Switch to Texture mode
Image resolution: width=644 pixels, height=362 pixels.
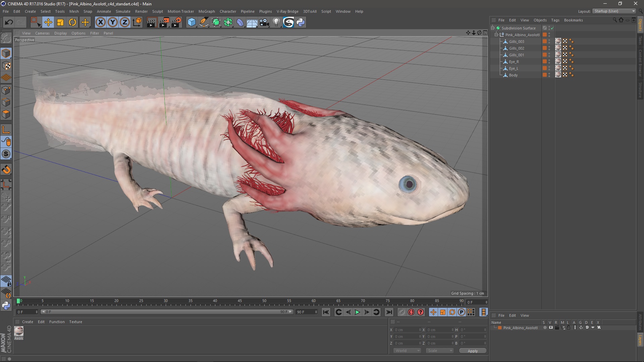pos(6,66)
